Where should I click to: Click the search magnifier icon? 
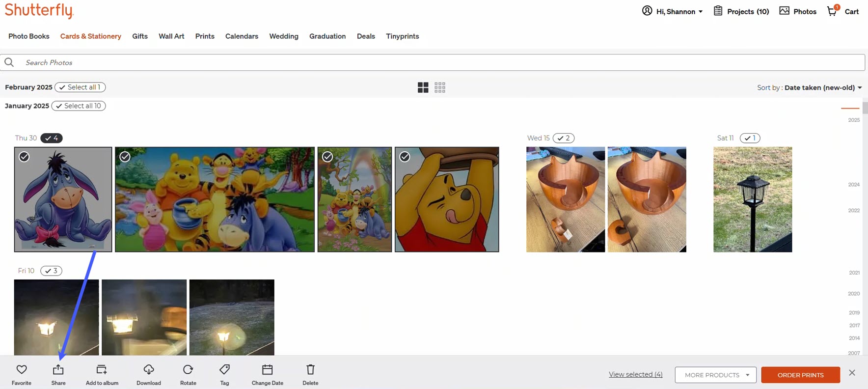point(9,62)
